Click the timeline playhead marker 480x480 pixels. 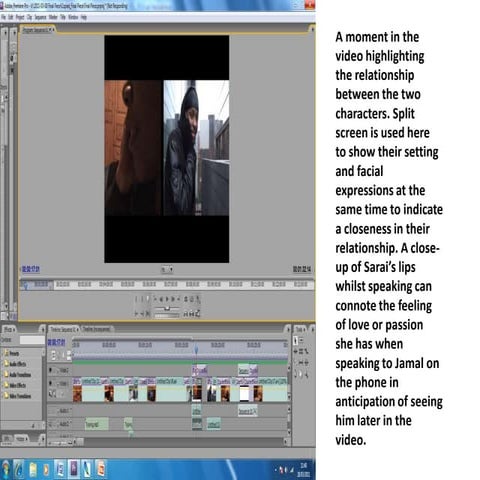coord(196,349)
